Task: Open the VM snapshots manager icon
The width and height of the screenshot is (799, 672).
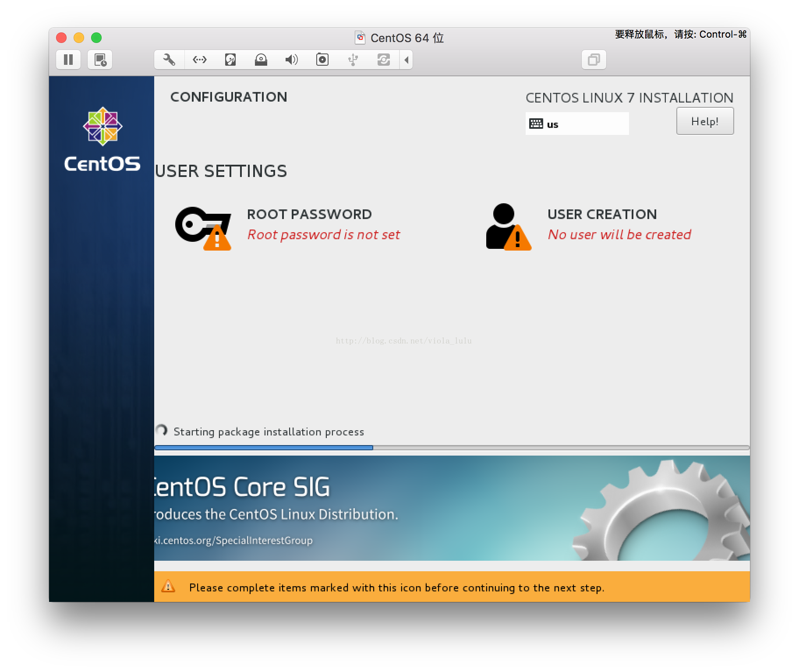Action: pyautogui.click(x=100, y=60)
